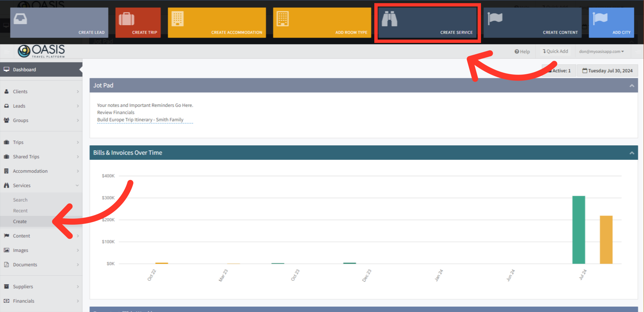Open the Create Accommodation tile
Screen dimensions: 644x312
tap(217, 23)
